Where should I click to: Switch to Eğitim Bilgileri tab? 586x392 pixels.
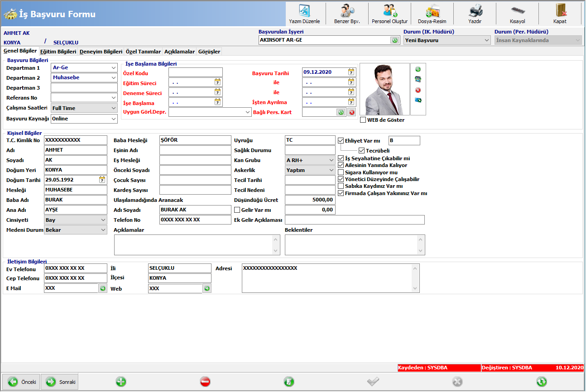pos(58,52)
